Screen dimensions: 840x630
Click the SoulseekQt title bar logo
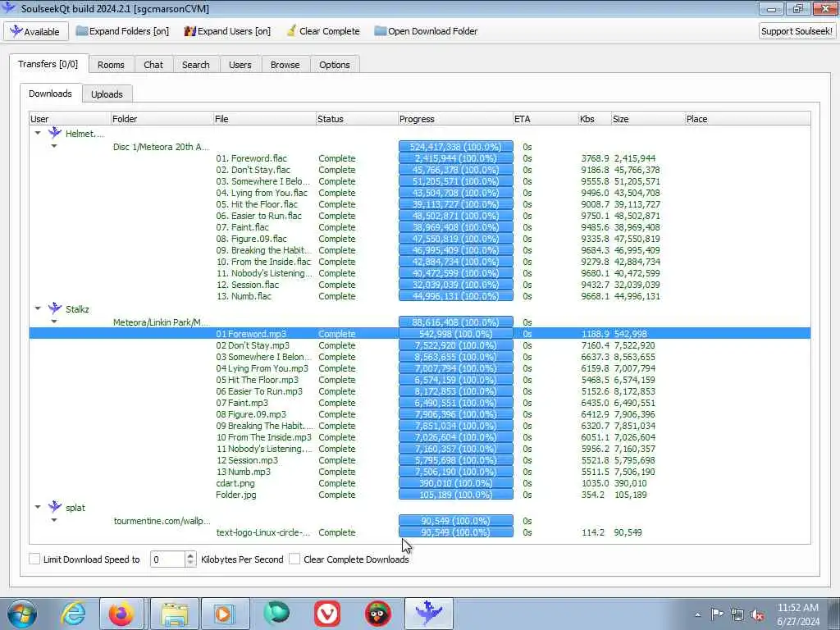point(9,8)
